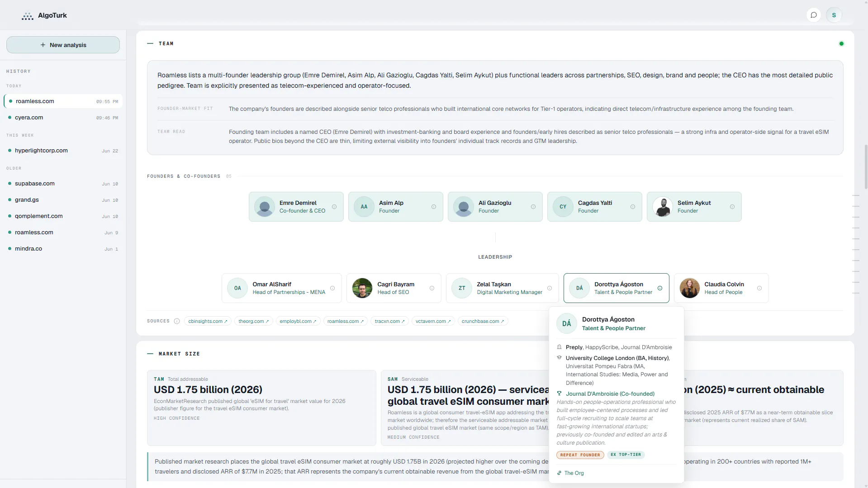
Task: Click info icon on Ali Gazioglu card
Action: coord(533,207)
